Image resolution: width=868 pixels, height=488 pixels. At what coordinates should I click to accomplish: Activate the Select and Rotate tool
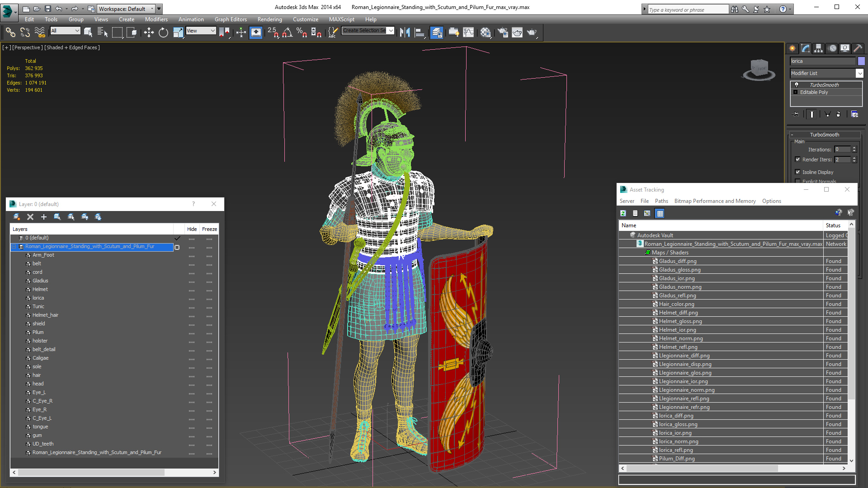point(163,32)
